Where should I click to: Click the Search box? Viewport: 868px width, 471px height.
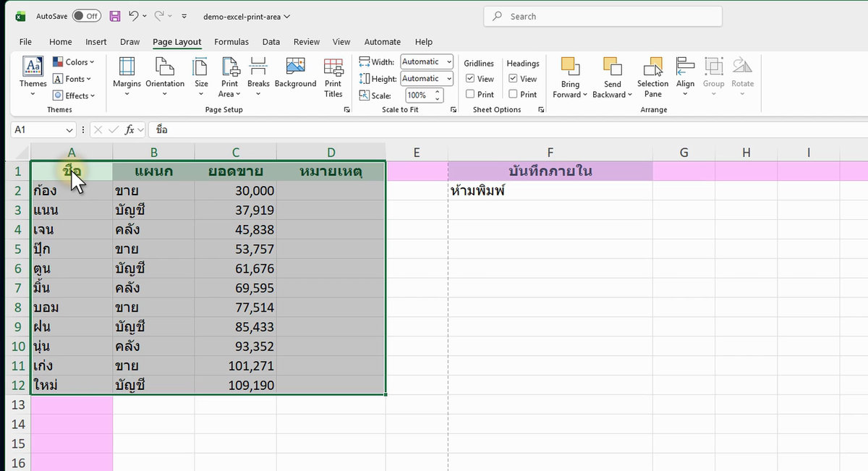[x=603, y=16]
